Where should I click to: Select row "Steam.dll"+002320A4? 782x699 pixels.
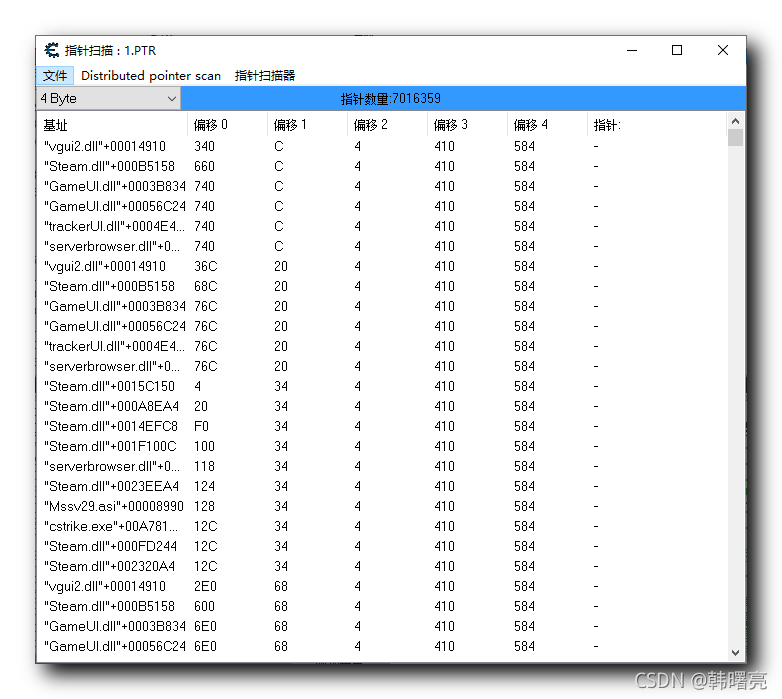click(x=382, y=566)
